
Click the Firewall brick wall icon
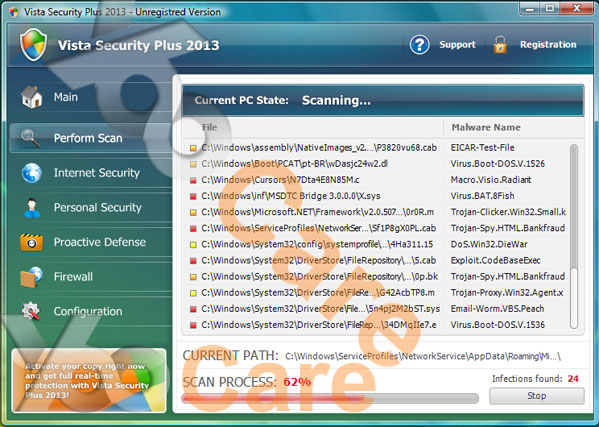pyautogui.click(x=31, y=277)
